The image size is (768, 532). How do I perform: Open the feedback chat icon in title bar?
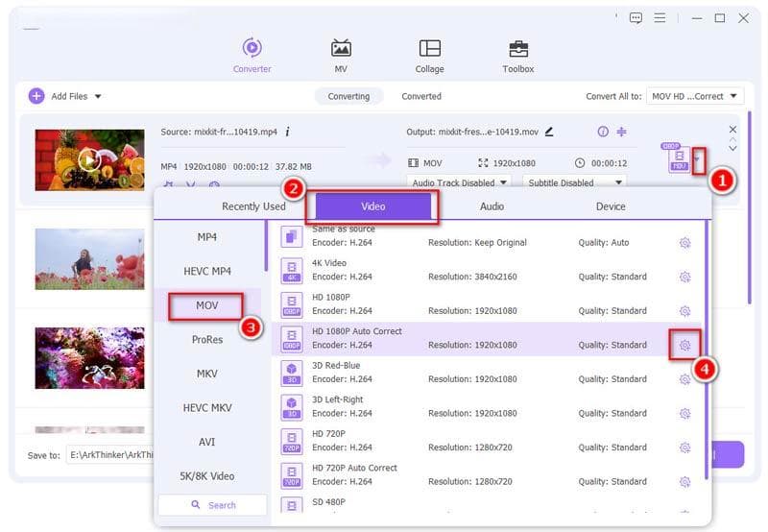636,18
